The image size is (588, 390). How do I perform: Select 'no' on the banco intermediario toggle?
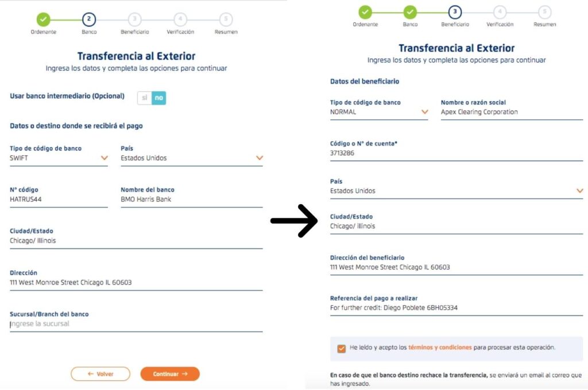(158, 97)
